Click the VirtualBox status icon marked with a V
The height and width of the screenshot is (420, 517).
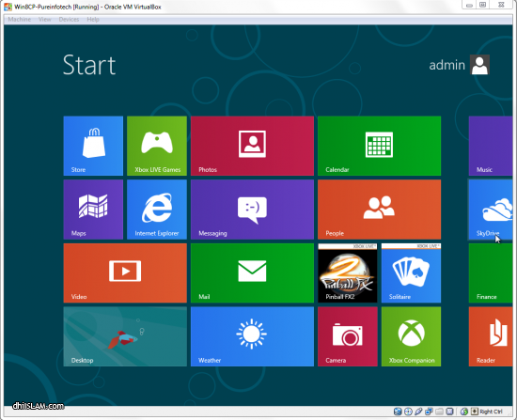tap(449, 412)
